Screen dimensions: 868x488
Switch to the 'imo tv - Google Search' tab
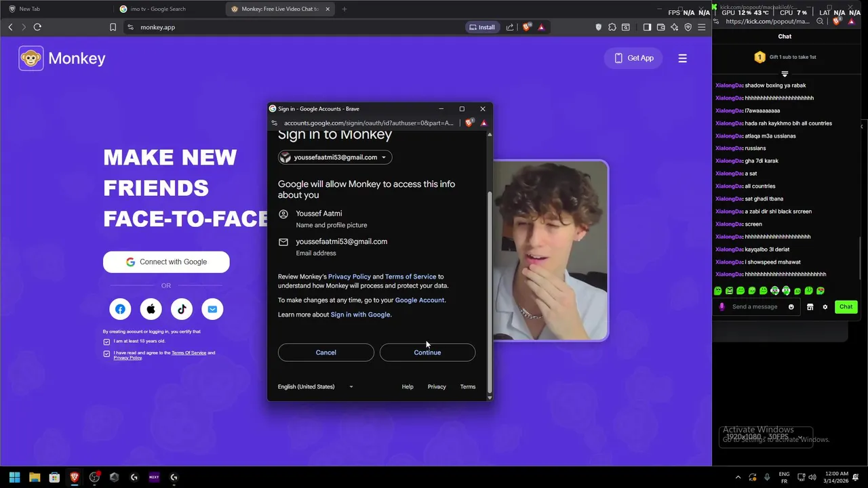pos(168,9)
